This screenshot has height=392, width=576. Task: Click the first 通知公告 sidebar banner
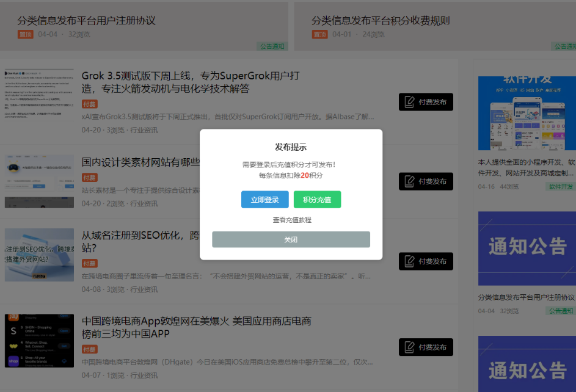coord(527,249)
